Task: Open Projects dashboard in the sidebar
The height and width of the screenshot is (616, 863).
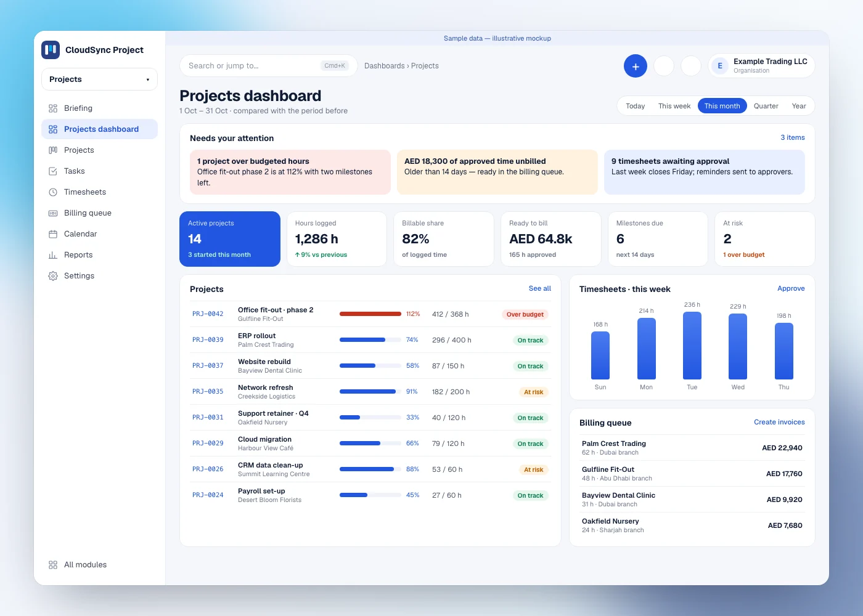Action: coord(99,129)
